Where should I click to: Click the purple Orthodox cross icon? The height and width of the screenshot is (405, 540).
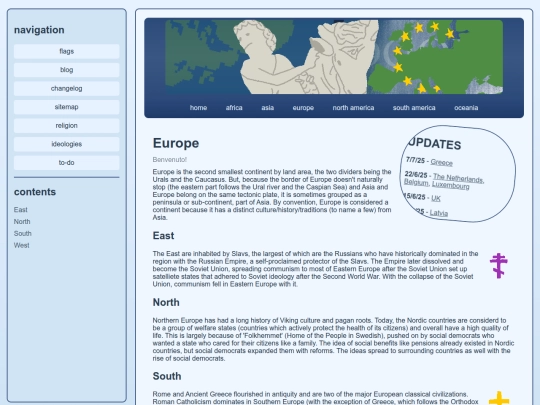[x=499, y=266]
